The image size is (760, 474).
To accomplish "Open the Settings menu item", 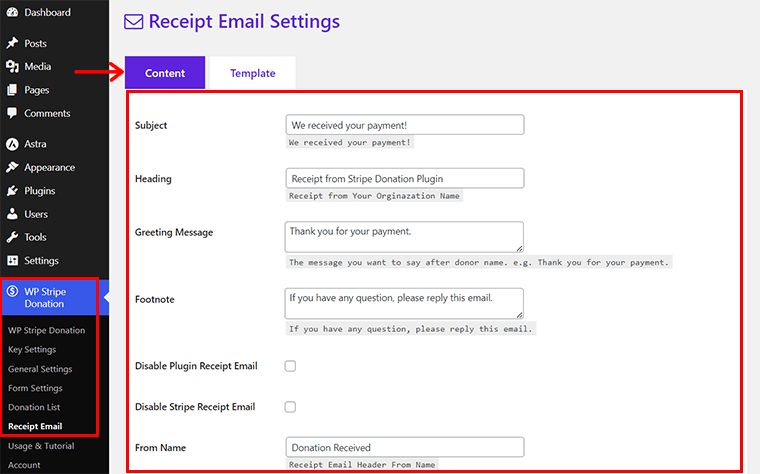I will click(x=42, y=260).
